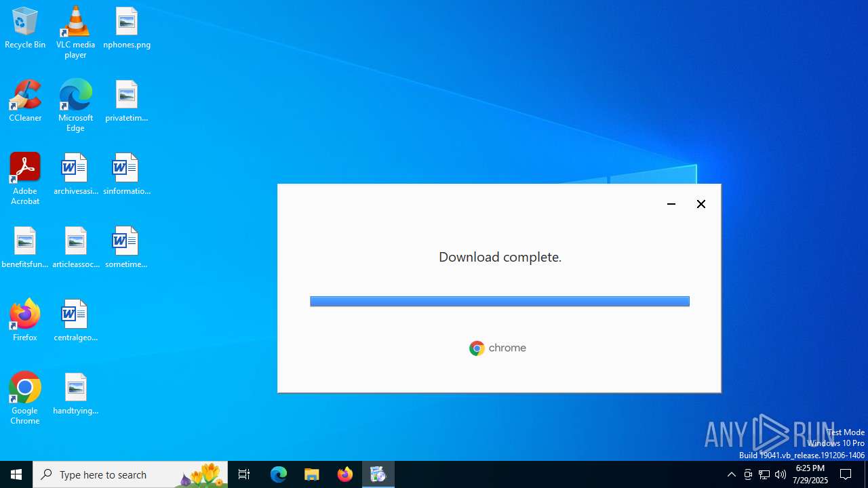
Task: Click the Chrome logo in installer
Action: coord(498,348)
